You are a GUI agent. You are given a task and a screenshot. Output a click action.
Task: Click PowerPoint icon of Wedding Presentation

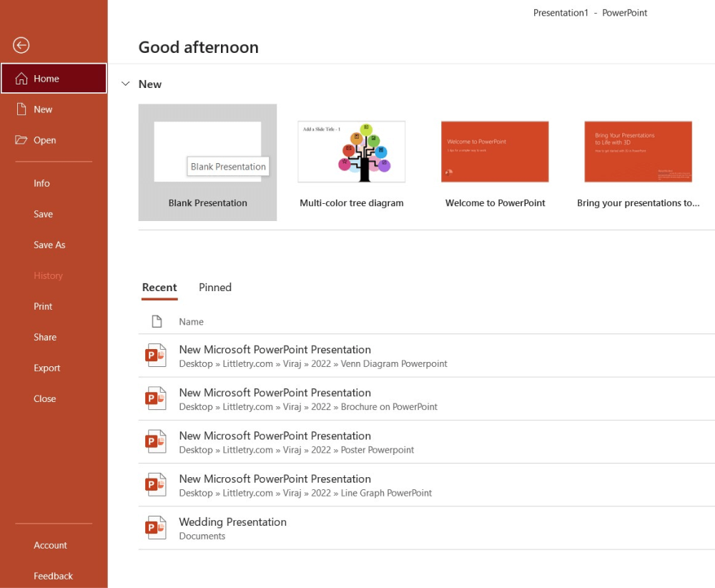pos(156,528)
